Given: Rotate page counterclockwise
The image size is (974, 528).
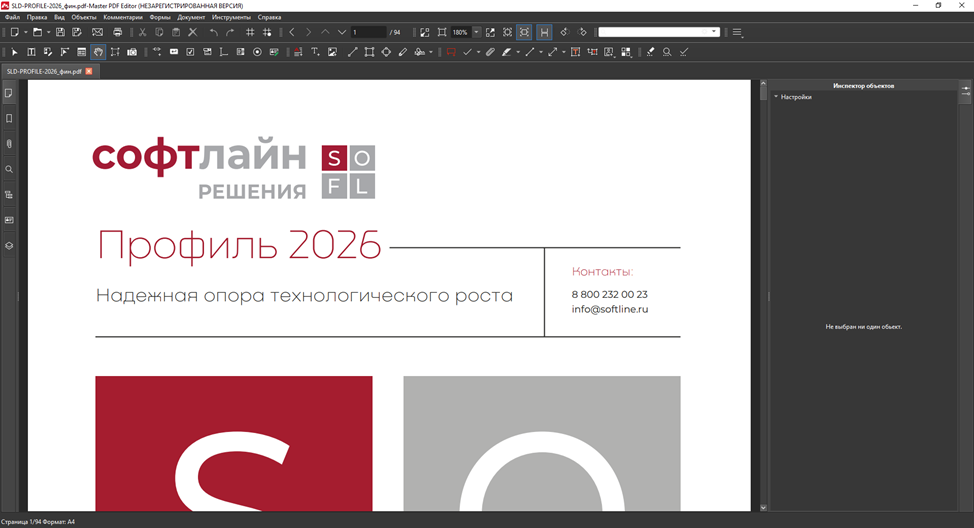Looking at the screenshot, I should click(x=564, y=32).
